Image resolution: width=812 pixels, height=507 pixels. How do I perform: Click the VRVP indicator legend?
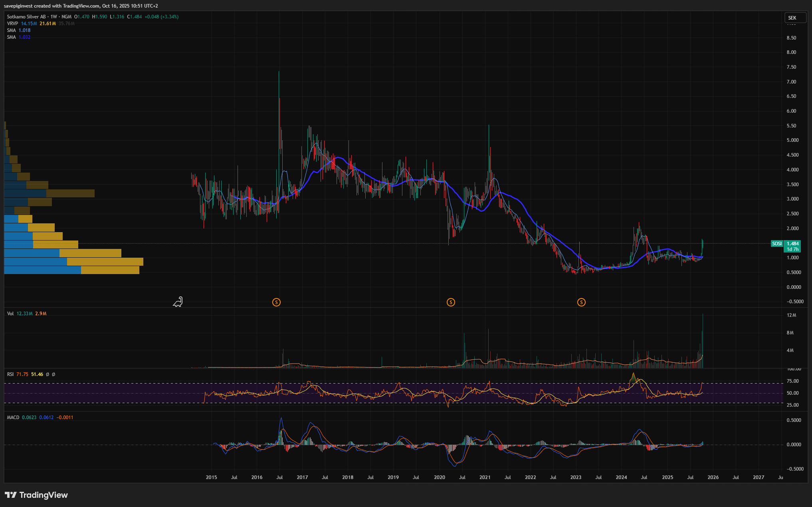click(x=13, y=24)
